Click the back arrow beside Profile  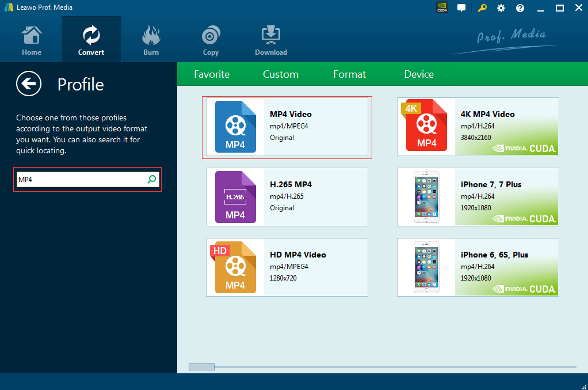click(29, 84)
